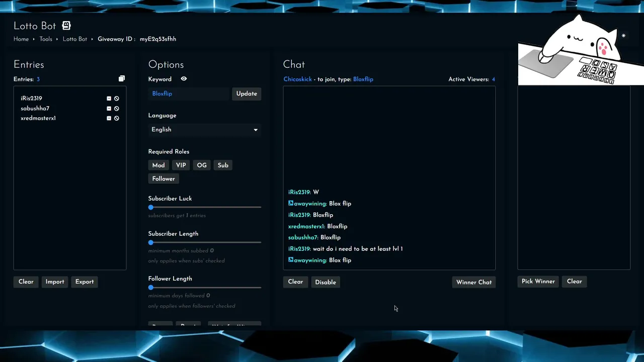Screen dimensions: 644x362
Task: Focus the Keyword input containing Bloxflip
Action: (189, 94)
